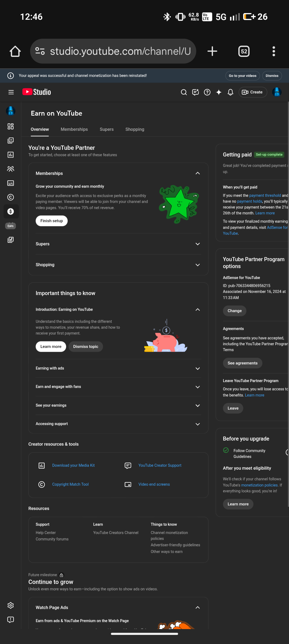This screenshot has height=644, width=289.
Task: Click the notifications bell icon
Action: pos(230,92)
